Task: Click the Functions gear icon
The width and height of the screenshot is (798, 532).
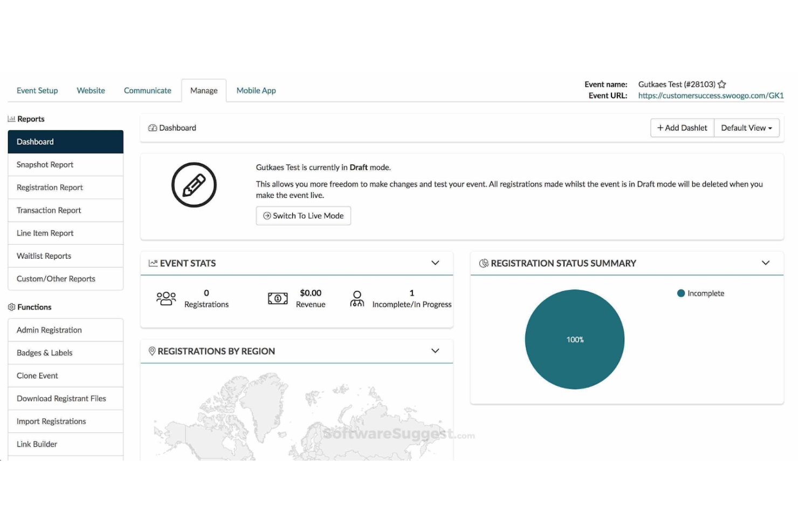Action: point(11,307)
